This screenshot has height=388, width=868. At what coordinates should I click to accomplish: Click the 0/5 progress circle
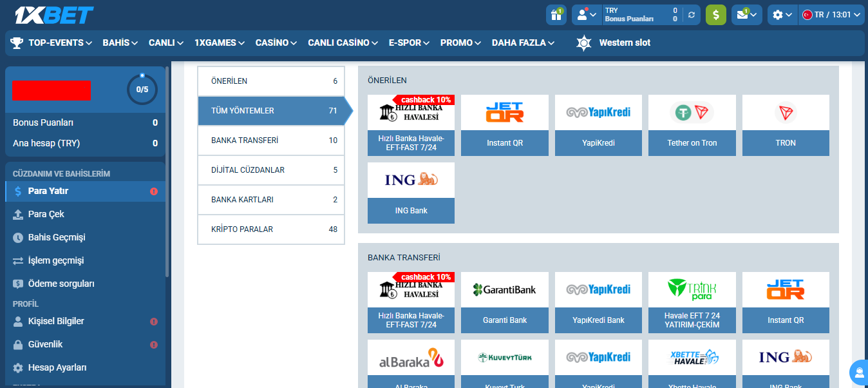click(142, 90)
